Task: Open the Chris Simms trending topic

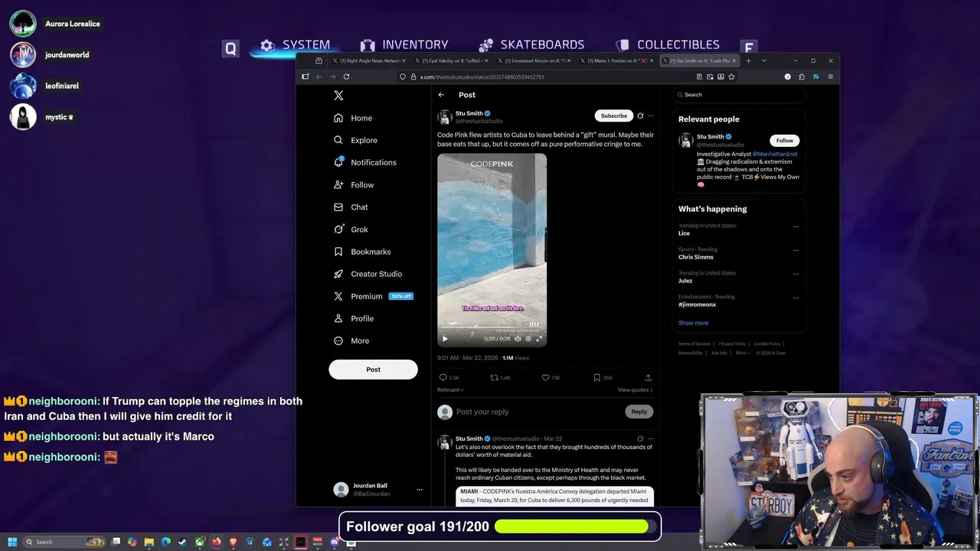Action: tap(696, 257)
